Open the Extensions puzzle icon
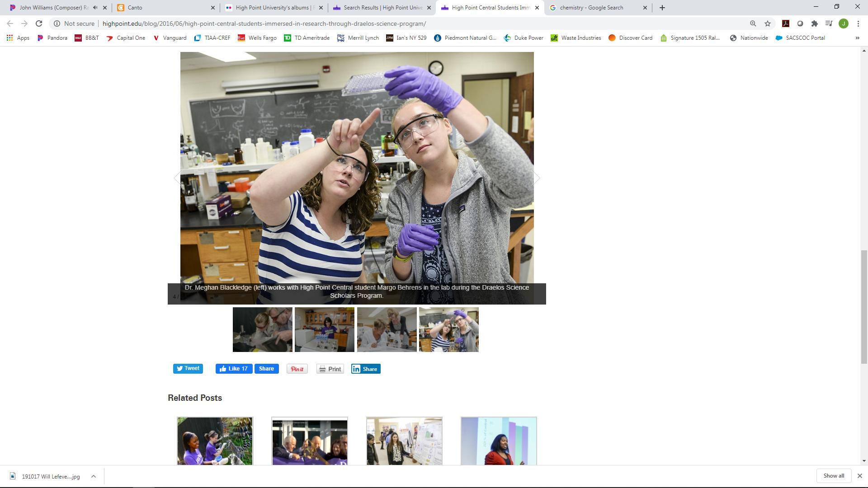 [x=814, y=23]
